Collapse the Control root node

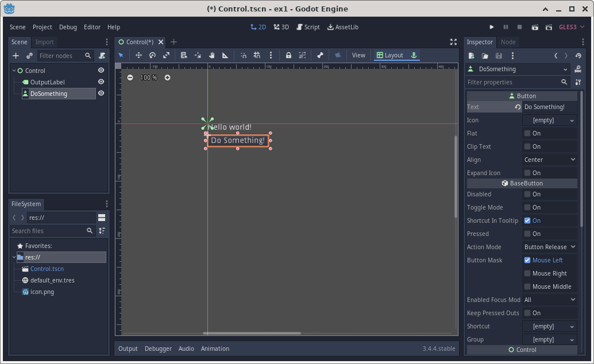(x=14, y=71)
